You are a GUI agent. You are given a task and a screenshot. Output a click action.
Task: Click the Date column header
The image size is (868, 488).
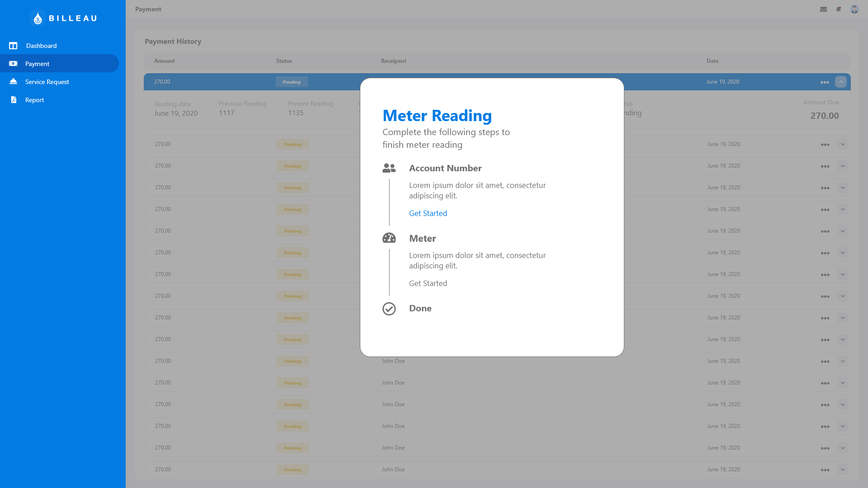712,61
